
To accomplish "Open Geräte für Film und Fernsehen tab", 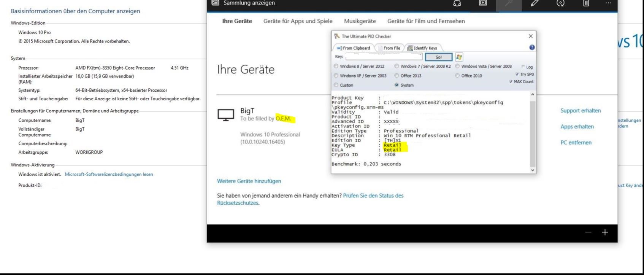I will pos(426,21).
